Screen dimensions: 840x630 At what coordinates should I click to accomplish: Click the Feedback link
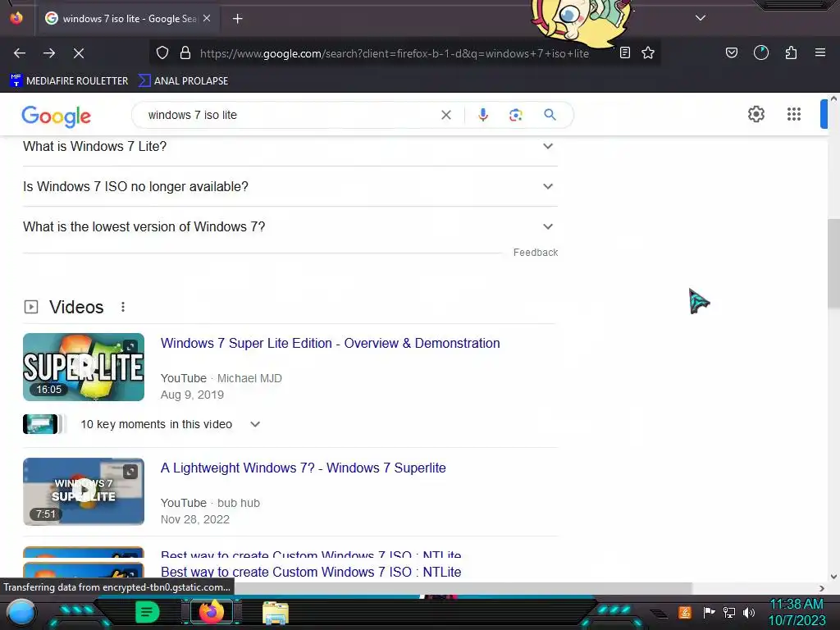[535, 253]
